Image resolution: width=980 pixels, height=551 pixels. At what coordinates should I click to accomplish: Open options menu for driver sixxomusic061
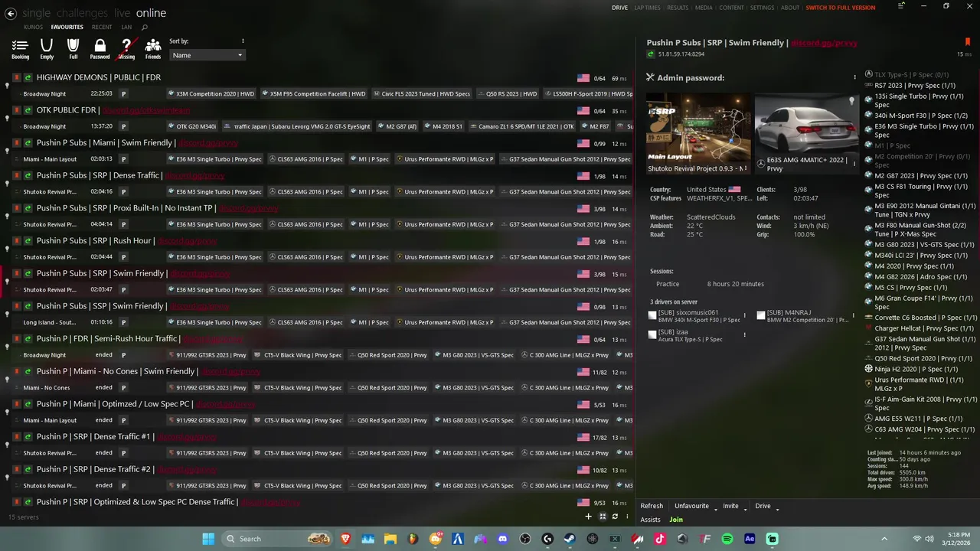[745, 315]
